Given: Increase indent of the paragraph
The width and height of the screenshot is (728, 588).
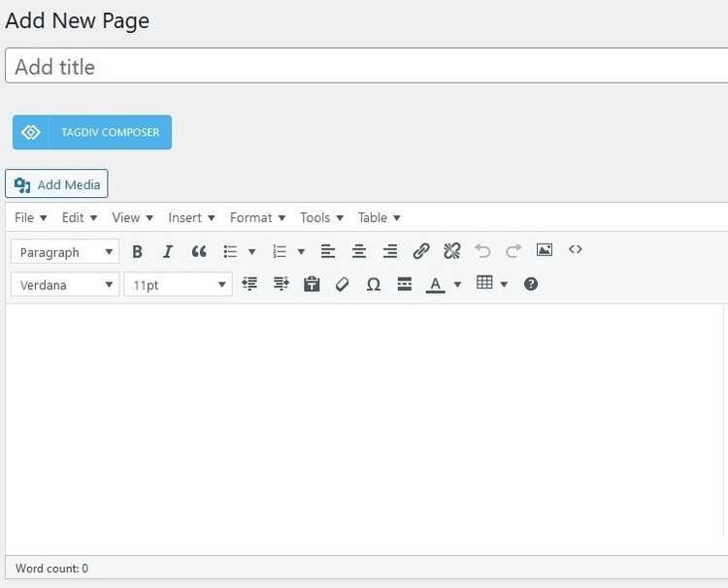Looking at the screenshot, I should [281, 284].
